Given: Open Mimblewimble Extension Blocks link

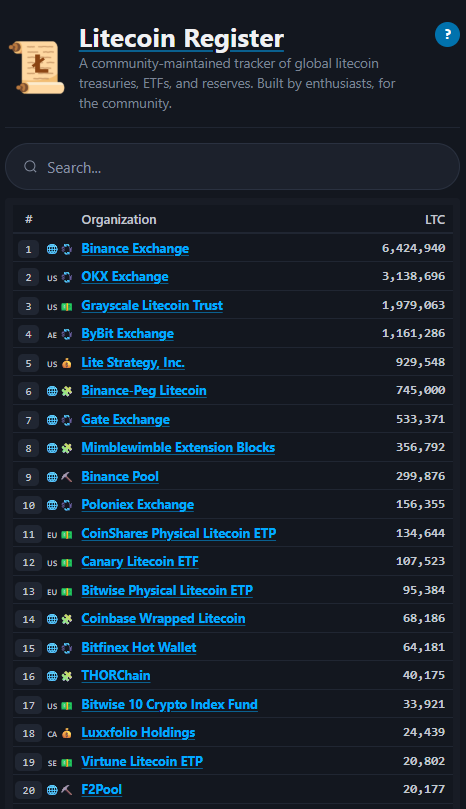Looking at the screenshot, I should tap(178, 447).
